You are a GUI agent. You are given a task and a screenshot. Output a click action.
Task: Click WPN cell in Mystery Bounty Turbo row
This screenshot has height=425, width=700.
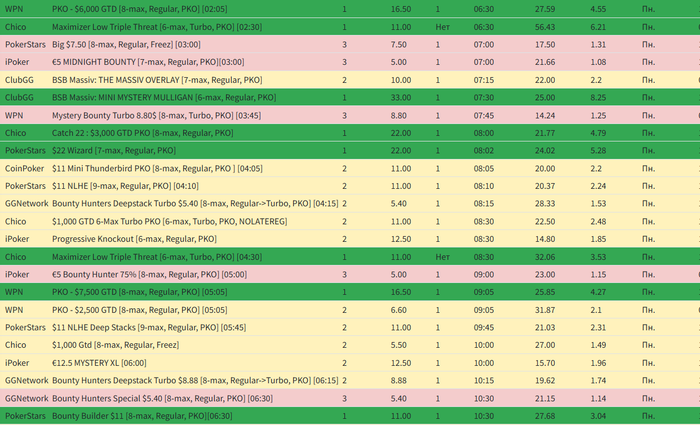[x=14, y=115]
